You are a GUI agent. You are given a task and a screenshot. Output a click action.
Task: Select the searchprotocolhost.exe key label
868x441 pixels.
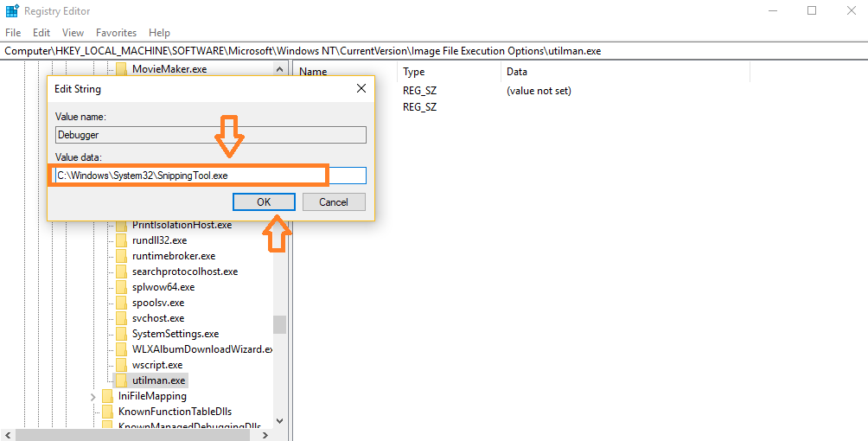pos(185,272)
